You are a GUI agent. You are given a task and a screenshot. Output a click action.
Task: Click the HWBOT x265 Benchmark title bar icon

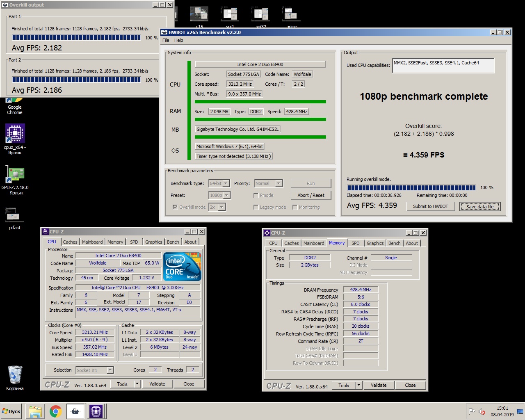click(x=164, y=32)
